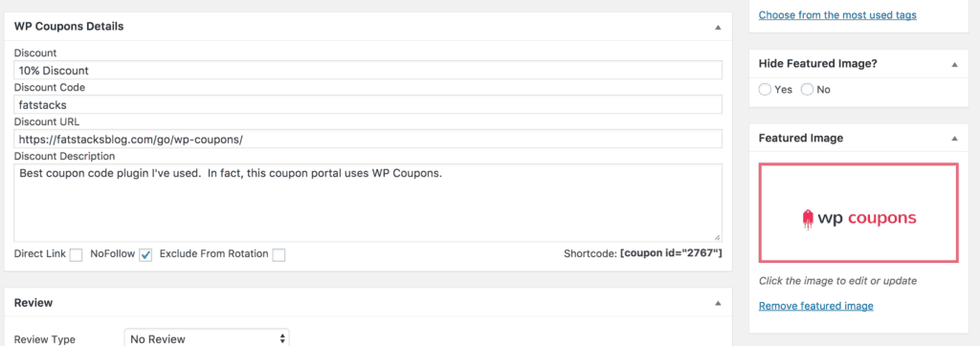The height and width of the screenshot is (346, 980).
Task: Select Yes to hide featured image
Action: [765, 89]
